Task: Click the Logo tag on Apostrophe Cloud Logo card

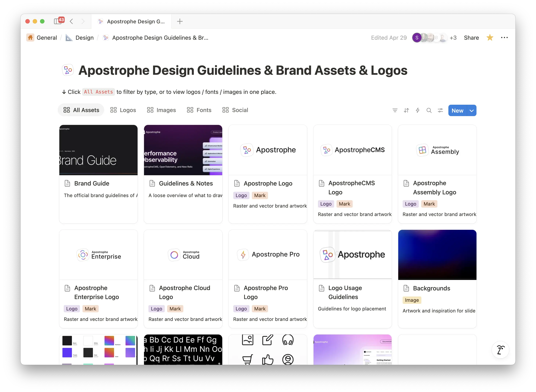Action: 156,309
